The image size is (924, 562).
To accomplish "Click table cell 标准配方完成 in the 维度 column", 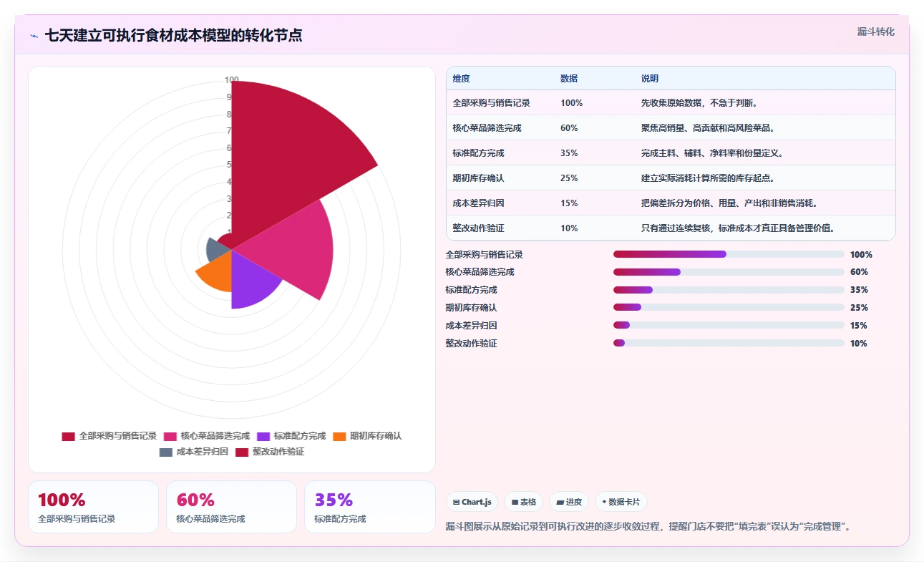I will 479,153.
